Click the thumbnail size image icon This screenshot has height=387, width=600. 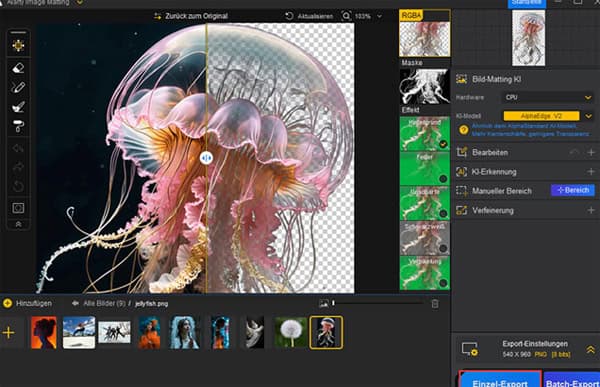click(324, 304)
